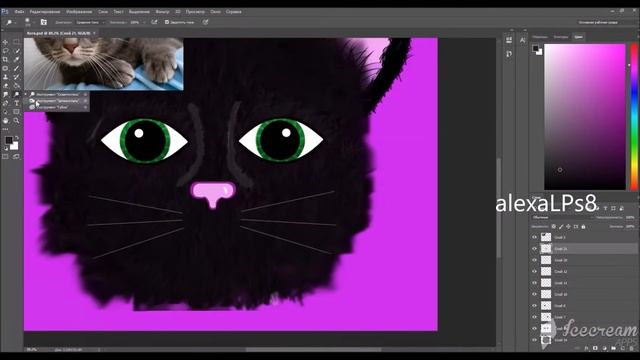
Task: Hide layer Слой 20
Action: point(534,260)
